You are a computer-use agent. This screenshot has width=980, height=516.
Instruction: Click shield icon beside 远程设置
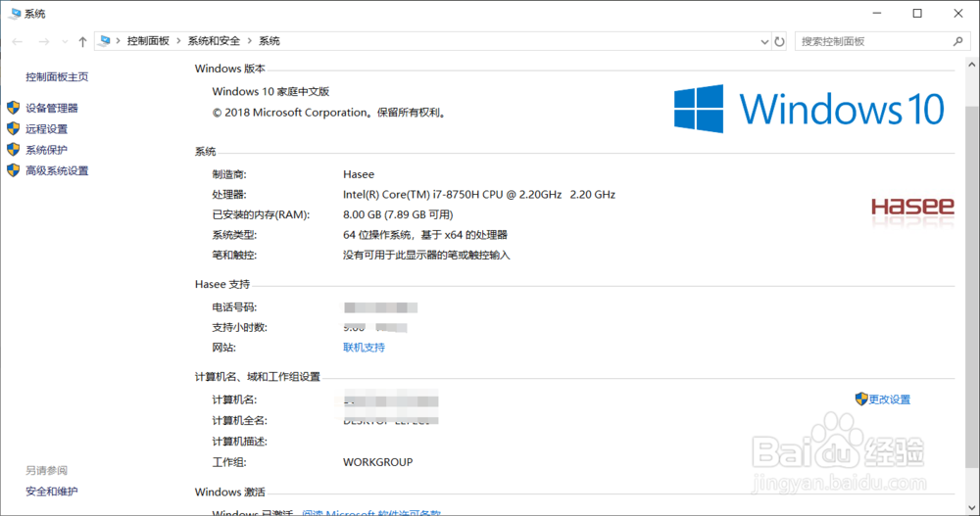[13, 128]
